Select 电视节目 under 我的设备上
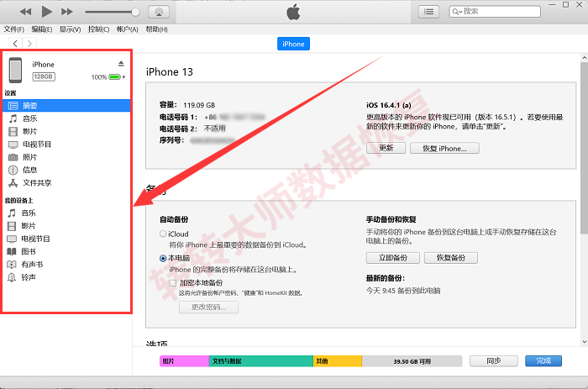This screenshot has width=588, height=389. [66, 239]
